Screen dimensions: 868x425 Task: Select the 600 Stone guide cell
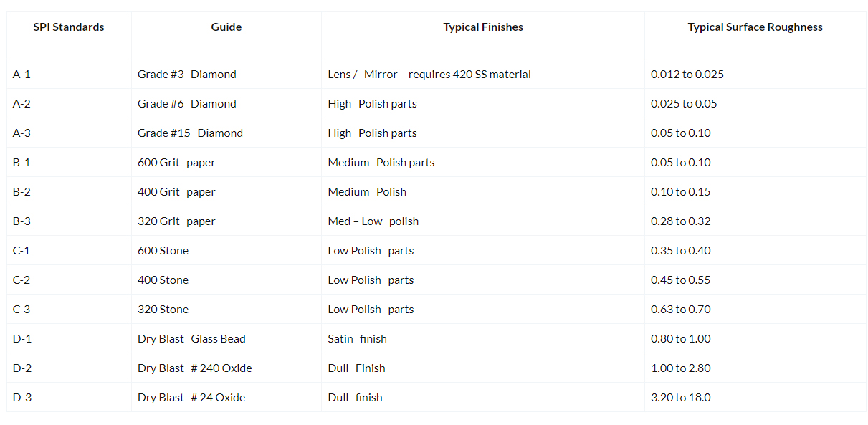click(x=163, y=251)
